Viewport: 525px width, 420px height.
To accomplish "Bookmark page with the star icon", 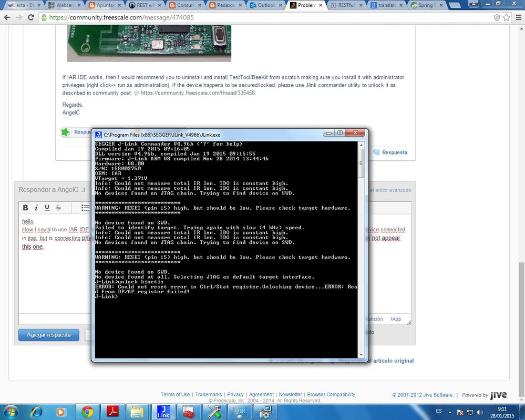I will 507,17.
